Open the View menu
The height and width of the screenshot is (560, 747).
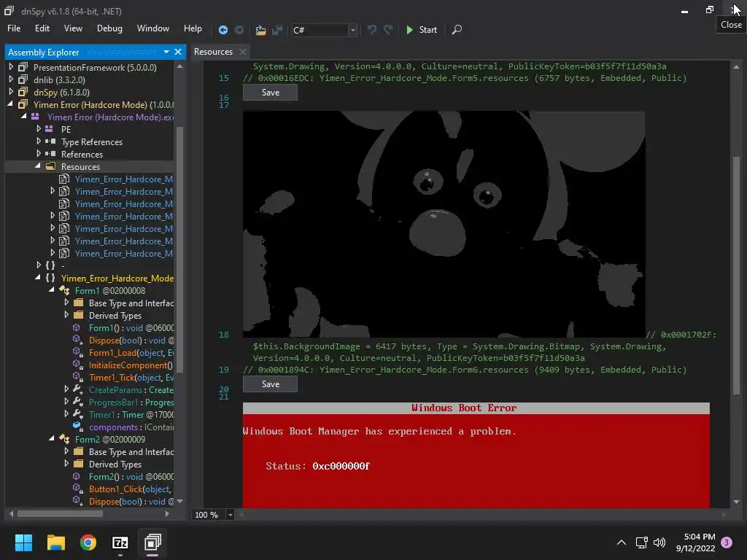pyautogui.click(x=73, y=28)
